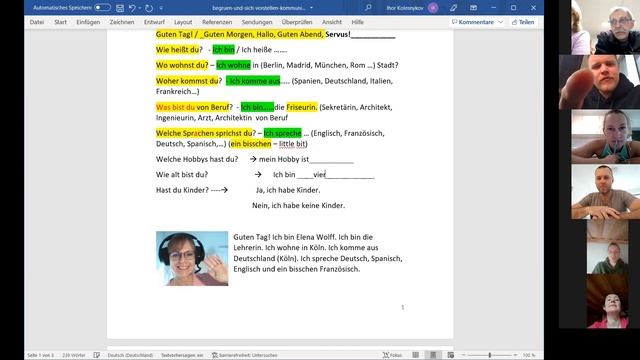The height and width of the screenshot is (360, 640).
Task: Click the text 'Nein, ich habe keine Kinder.'
Action: pyautogui.click(x=298, y=206)
